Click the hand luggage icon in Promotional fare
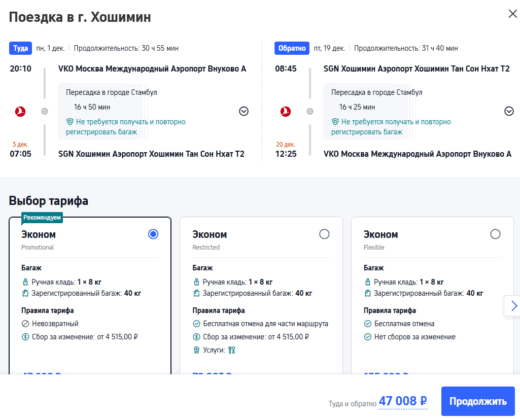This screenshot has width=520, height=419. (25, 282)
